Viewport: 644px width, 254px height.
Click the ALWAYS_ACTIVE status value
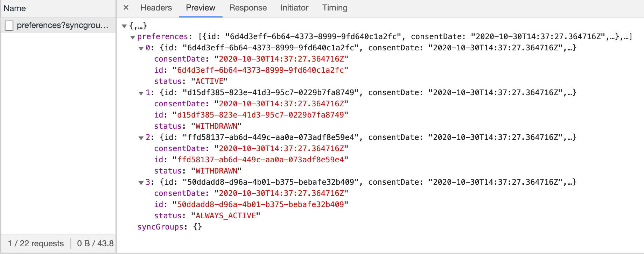[226, 216]
